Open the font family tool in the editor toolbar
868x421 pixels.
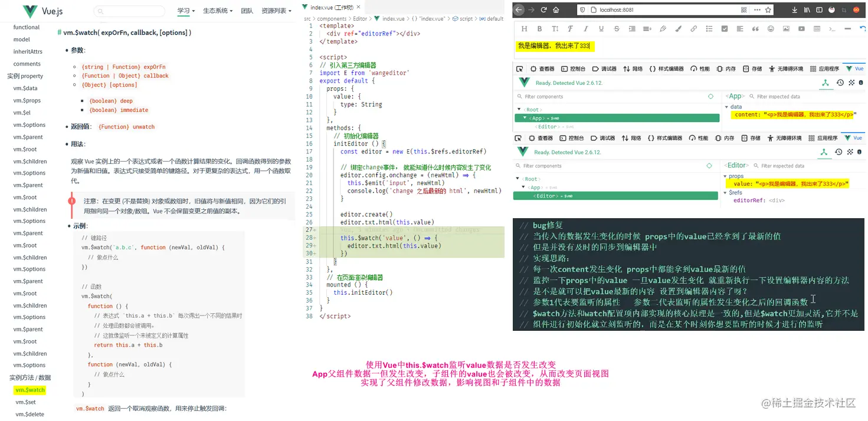click(x=570, y=29)
